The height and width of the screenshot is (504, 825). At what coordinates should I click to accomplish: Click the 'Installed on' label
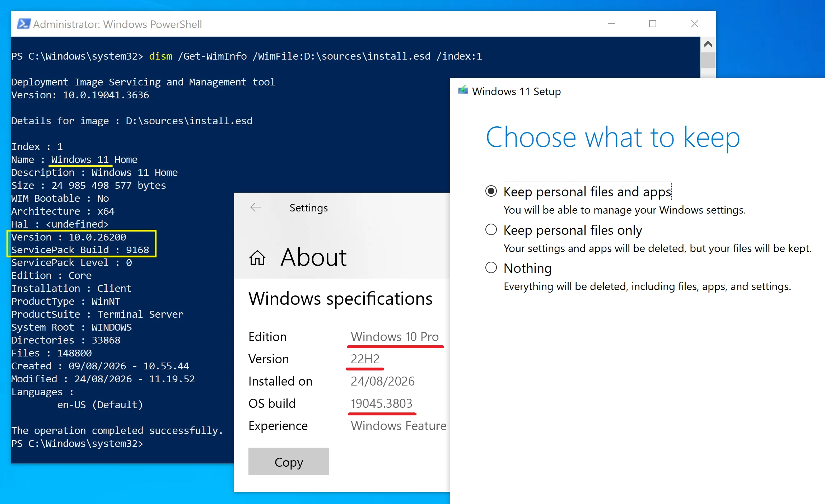280,381
